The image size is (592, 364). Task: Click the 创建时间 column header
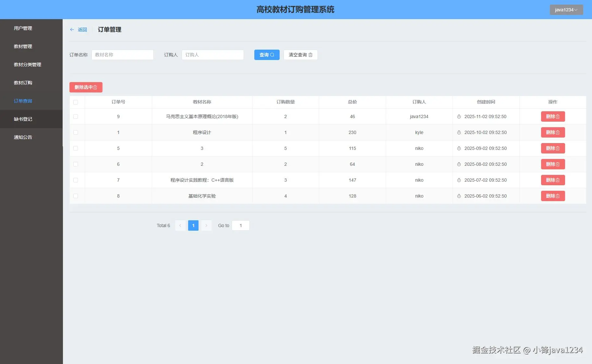click(486, 102)
